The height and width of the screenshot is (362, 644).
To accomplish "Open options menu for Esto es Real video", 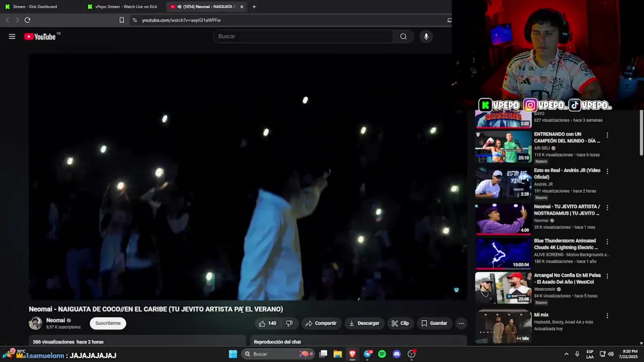I will coord(607,171).
